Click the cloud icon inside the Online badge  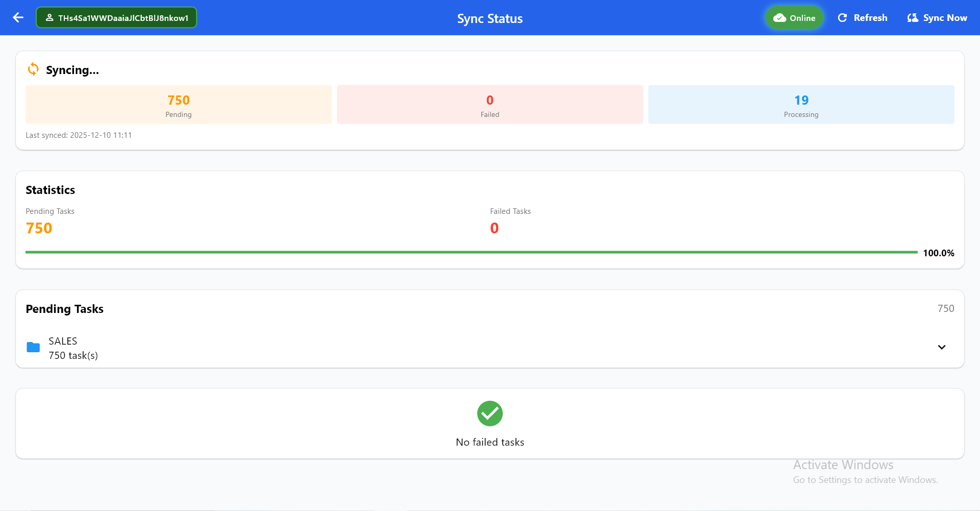(779, 17)
